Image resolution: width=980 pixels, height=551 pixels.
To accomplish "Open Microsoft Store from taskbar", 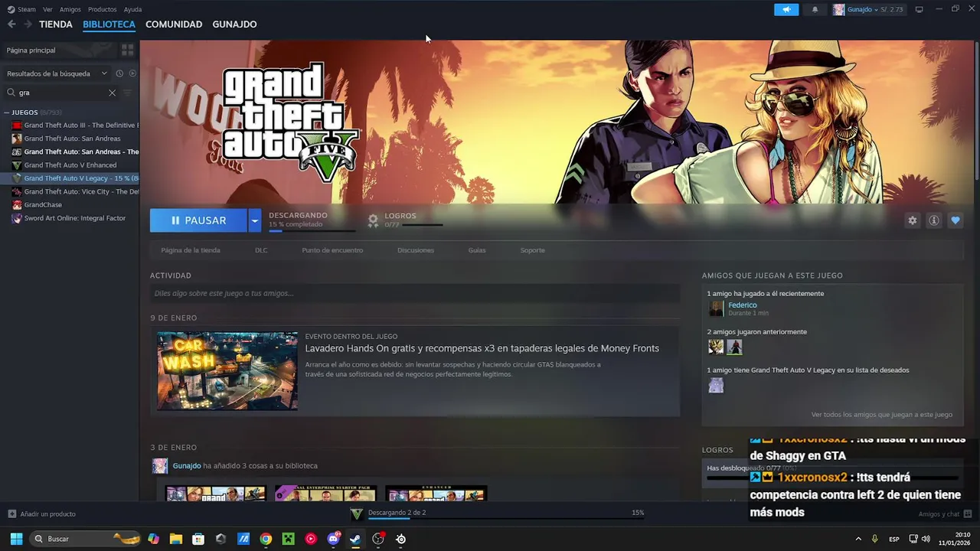I will click(198, 539).
